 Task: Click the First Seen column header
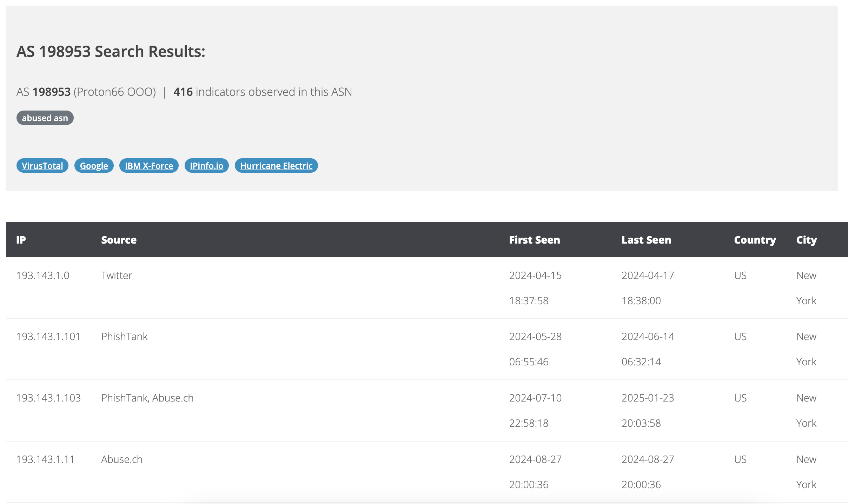(x=534, y=240)
